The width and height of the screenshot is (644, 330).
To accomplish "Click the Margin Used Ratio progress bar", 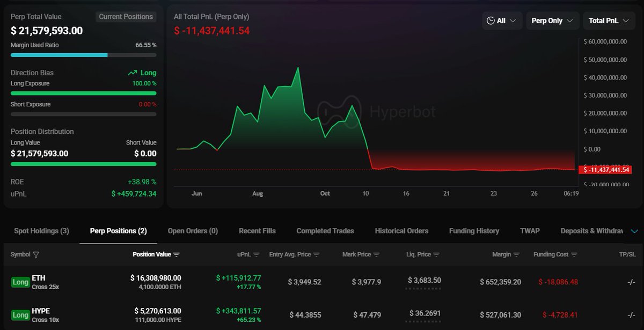I will tap(84, 55).
